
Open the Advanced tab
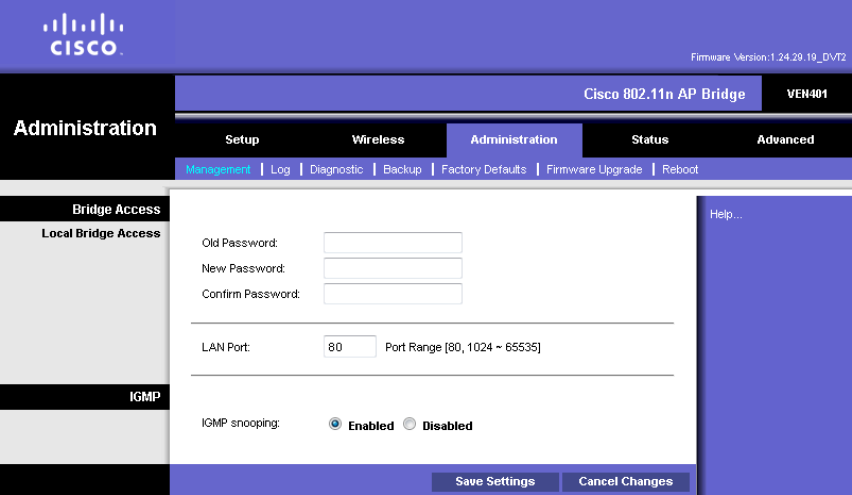coord(785,140)
